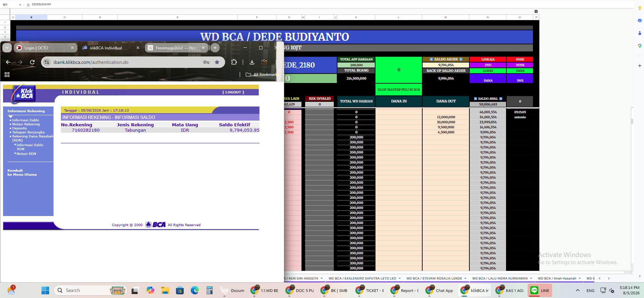This screenshot has width=644, height=298.
Task: Open the Chrome extensions puzzle icon
Action: tap(234, 62)
